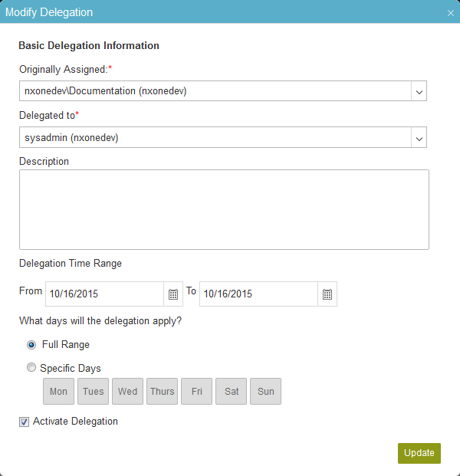
Task: Open the To date calendar picker
Action: coord(327,294)
